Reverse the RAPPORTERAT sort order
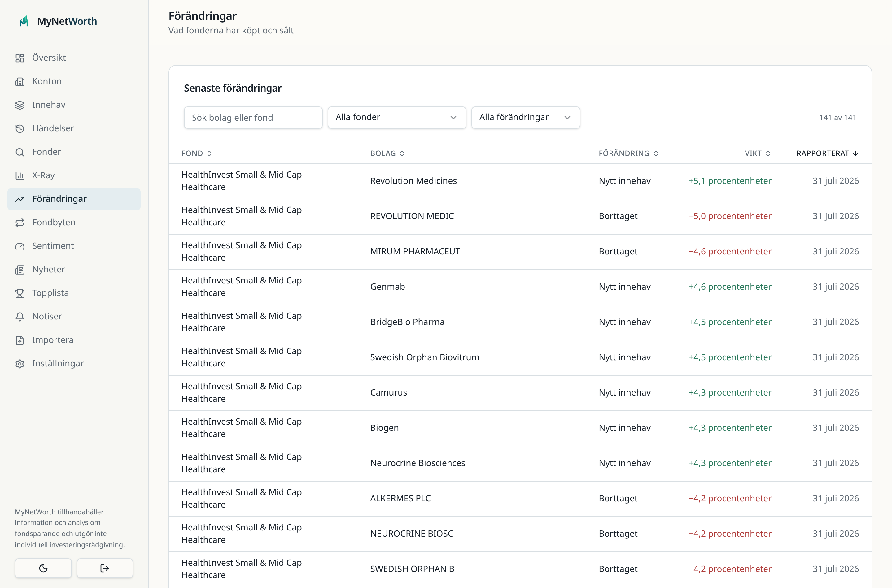This screenshot has width=892, height=588. pos(828,153)
